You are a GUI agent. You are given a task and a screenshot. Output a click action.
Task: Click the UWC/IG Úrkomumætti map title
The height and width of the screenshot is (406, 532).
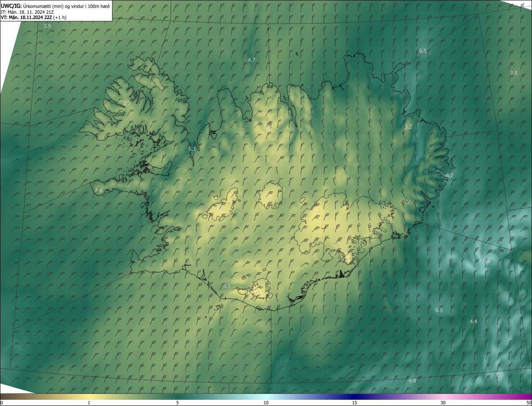coord(55,5)
